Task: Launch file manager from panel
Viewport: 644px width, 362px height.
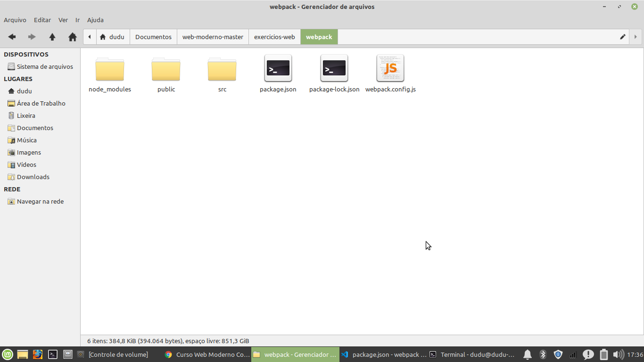Action: coord(23,354)
